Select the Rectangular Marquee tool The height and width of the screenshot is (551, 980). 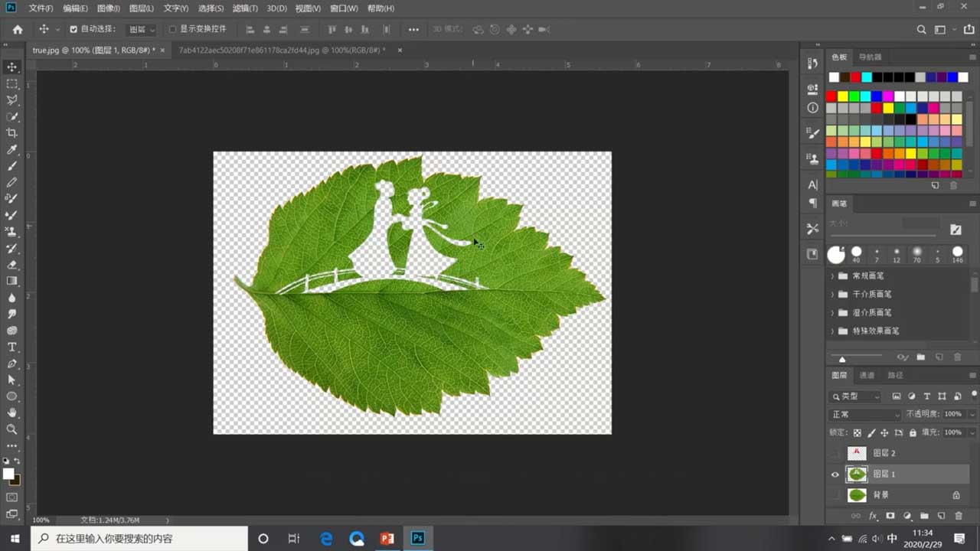(x=12, y=83)
